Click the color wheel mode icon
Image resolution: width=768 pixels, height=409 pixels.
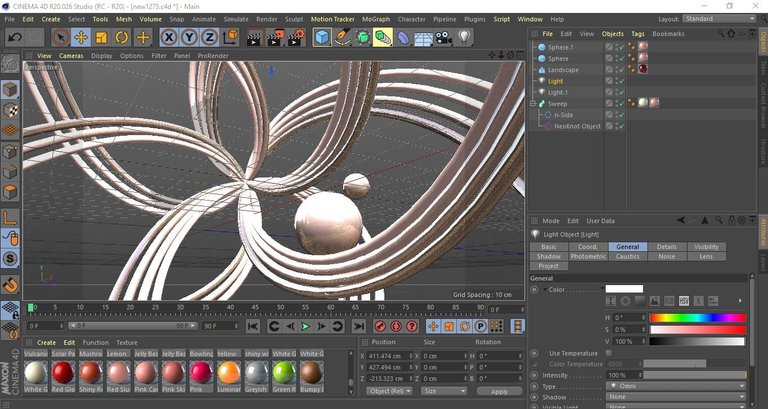(x=625, y=301)
